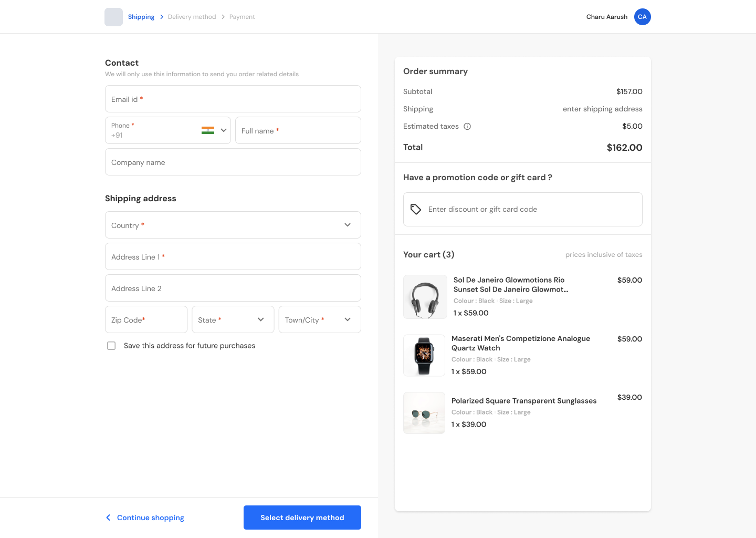Open the Town/City dropdown
Screen dimensions: 756x538
point(320,319)
